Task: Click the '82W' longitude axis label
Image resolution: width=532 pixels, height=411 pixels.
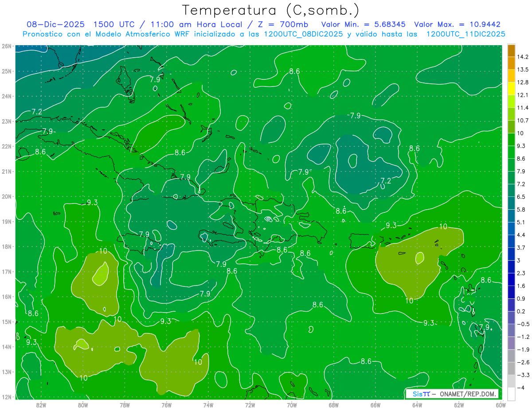Action: [41, 405]
